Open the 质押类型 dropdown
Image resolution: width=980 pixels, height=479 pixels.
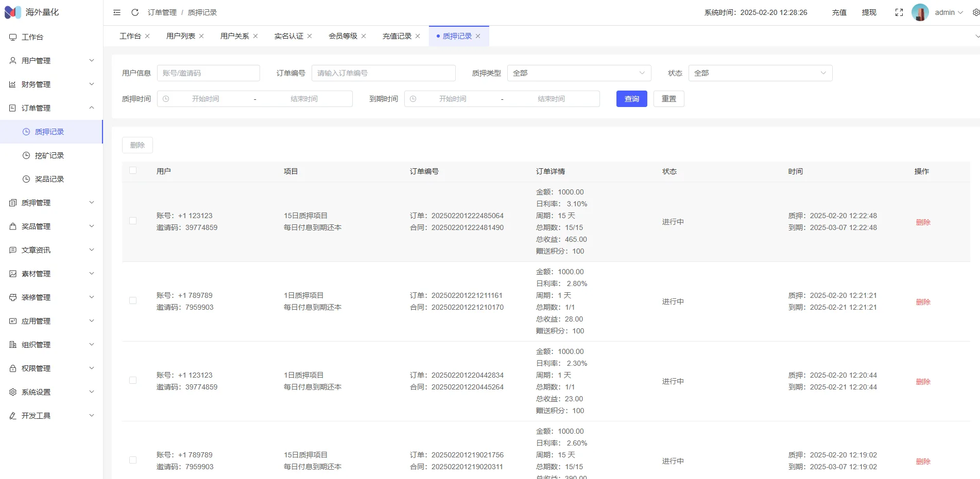point(579,73)
